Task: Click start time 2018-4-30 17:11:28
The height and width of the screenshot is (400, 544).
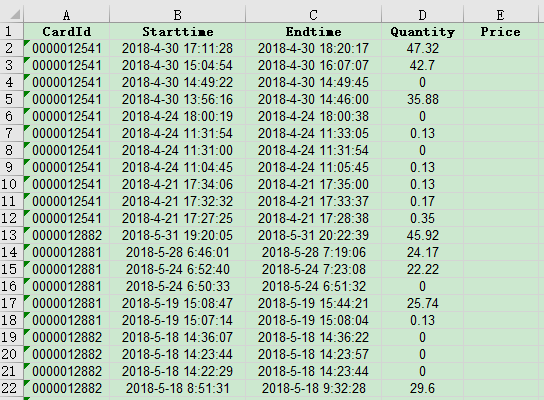Action: [177, 48]
